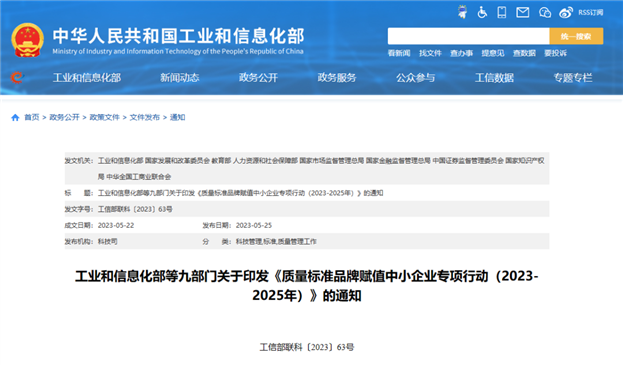Click the bold article headline
The image size is (623, 366).
click(x=307, y=286)
